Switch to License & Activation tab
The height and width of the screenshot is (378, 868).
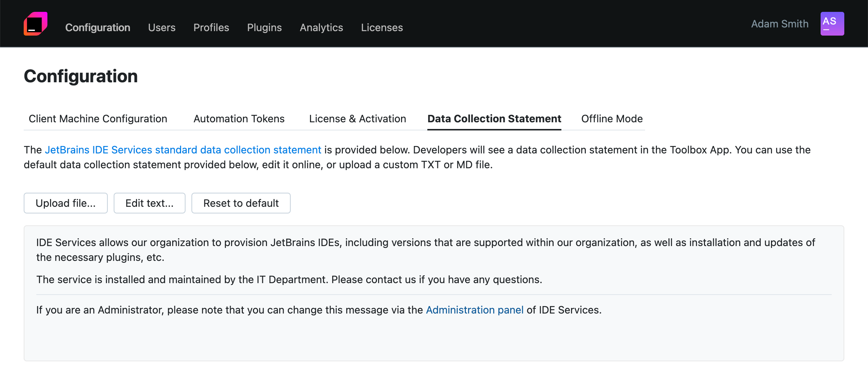point(357,119)
